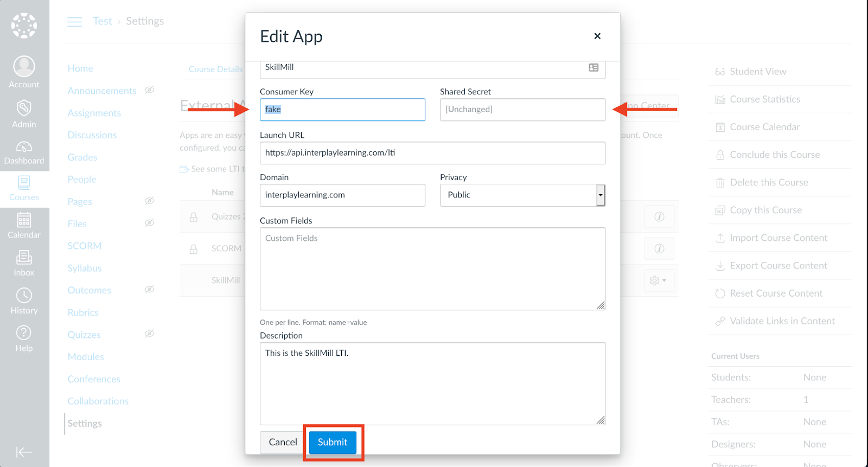The height and width of the screenshot is (467, 868).
Task: Click the Reset Course Content link
Action: tap(776, 293)
